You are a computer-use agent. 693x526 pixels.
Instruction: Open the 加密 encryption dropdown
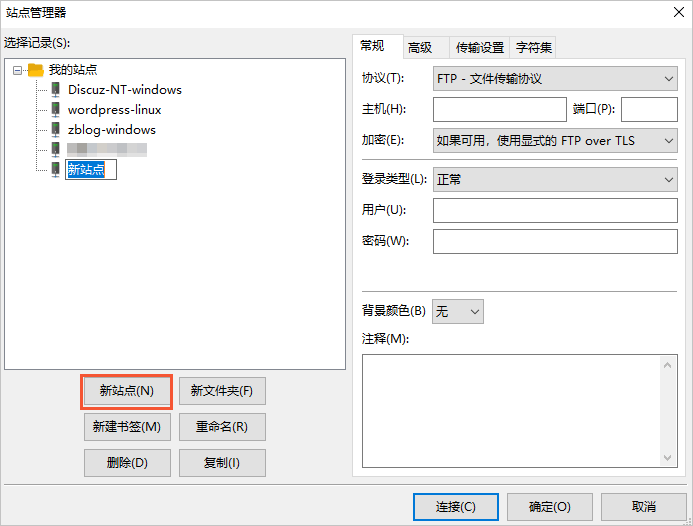coord(555,141)
